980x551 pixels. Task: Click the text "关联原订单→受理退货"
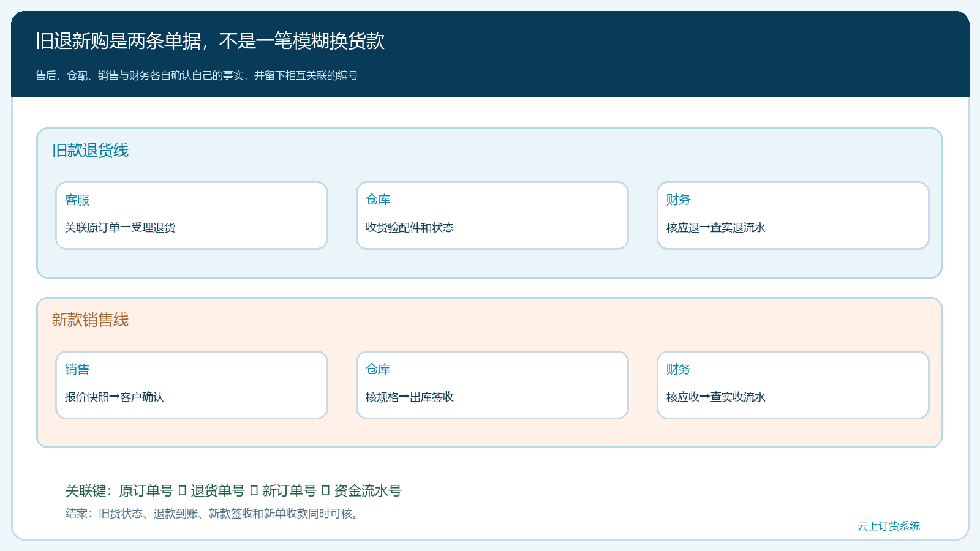[120, 228]
